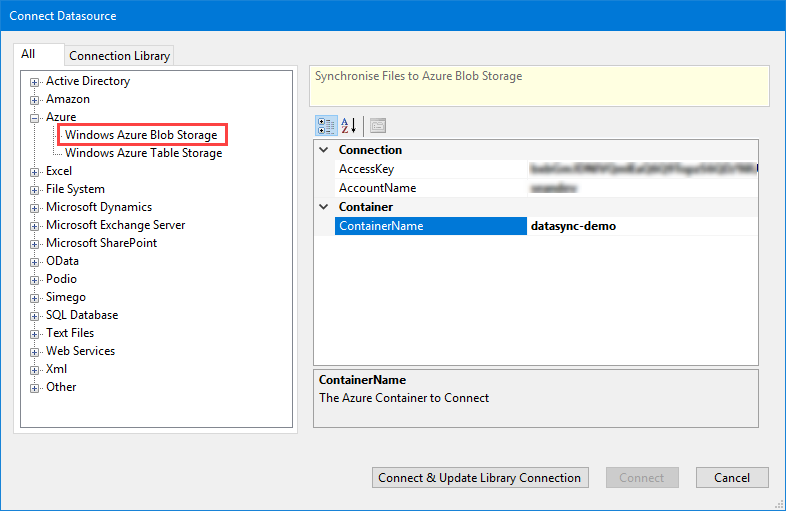This screenshot has height=511, width=786.
Task: Expand the Text Files node
Action: coord(34,334)
